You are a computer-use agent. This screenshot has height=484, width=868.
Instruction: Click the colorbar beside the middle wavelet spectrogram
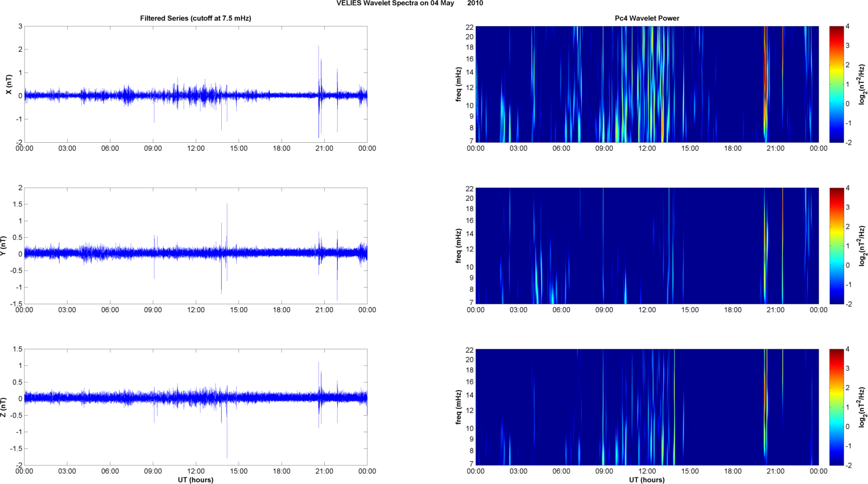point(836,246)
